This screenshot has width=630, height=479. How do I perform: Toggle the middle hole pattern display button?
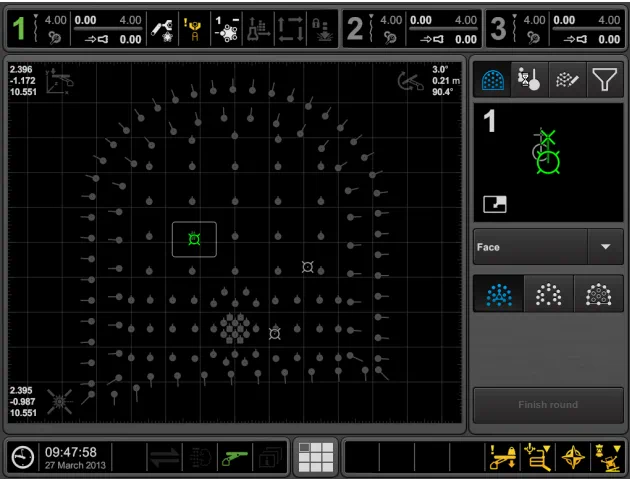click(x=548, y=294)
